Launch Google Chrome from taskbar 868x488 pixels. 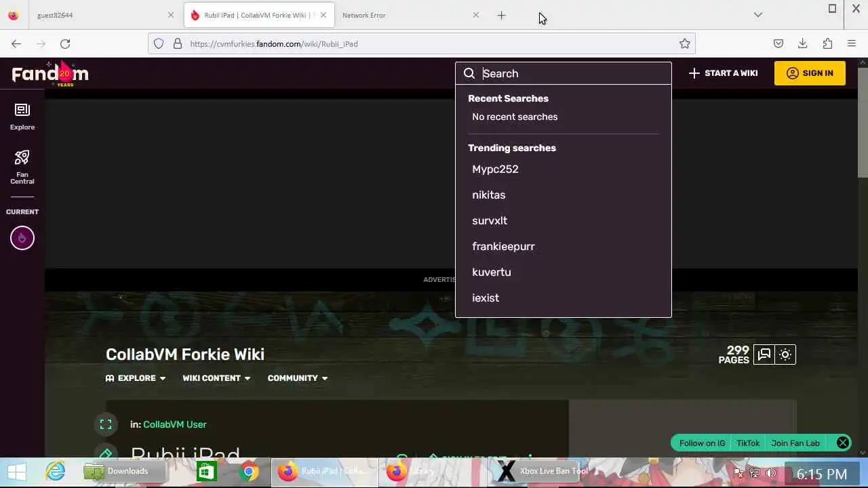click(x=249, y=471)
